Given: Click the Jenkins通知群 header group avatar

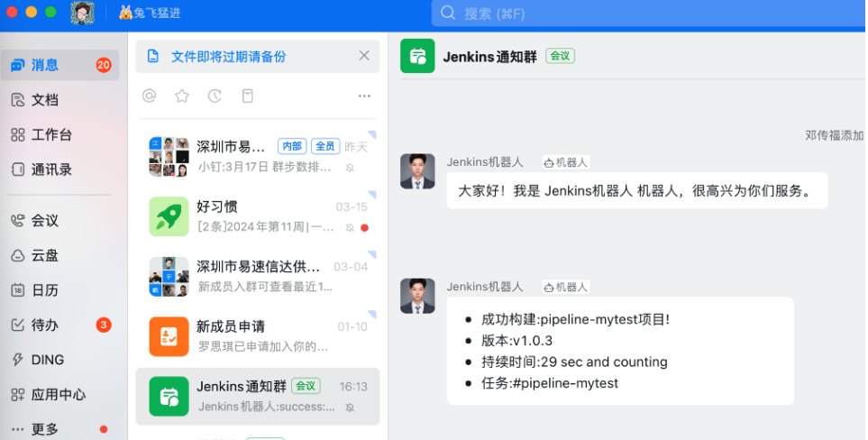Looking at the screenshot, I should pyautogui.click(x=417, y=56).
